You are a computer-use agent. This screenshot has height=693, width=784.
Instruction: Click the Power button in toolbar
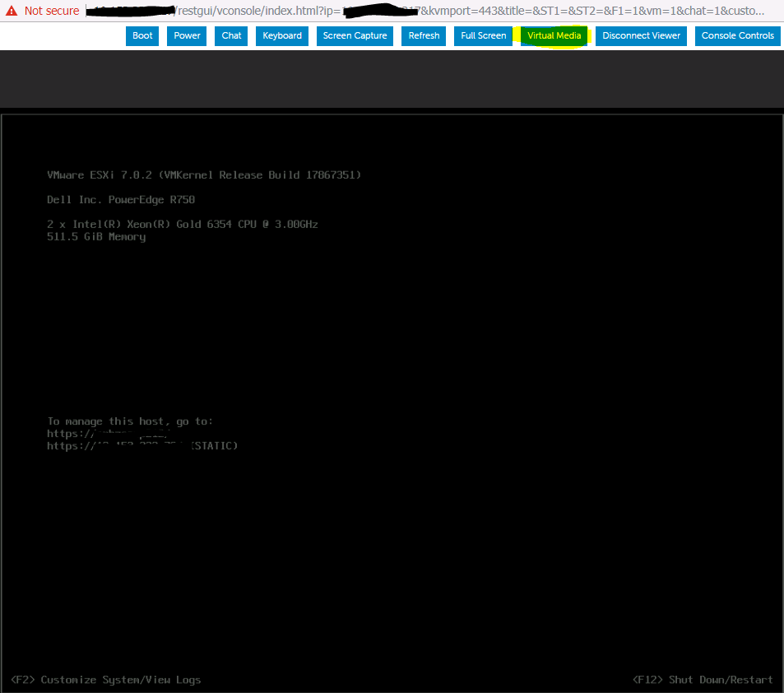pyautogui.click(x=187, y=35)
